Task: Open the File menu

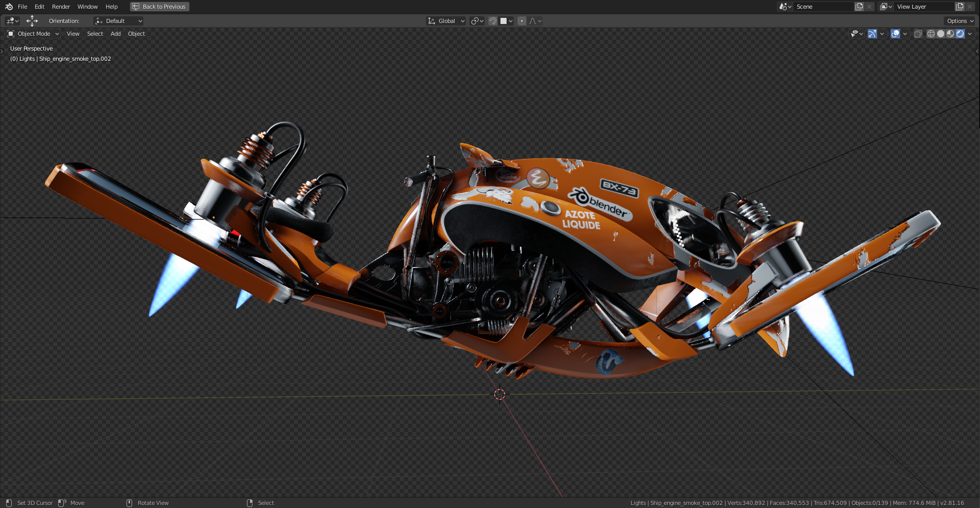Action: (x=22, y=7)
